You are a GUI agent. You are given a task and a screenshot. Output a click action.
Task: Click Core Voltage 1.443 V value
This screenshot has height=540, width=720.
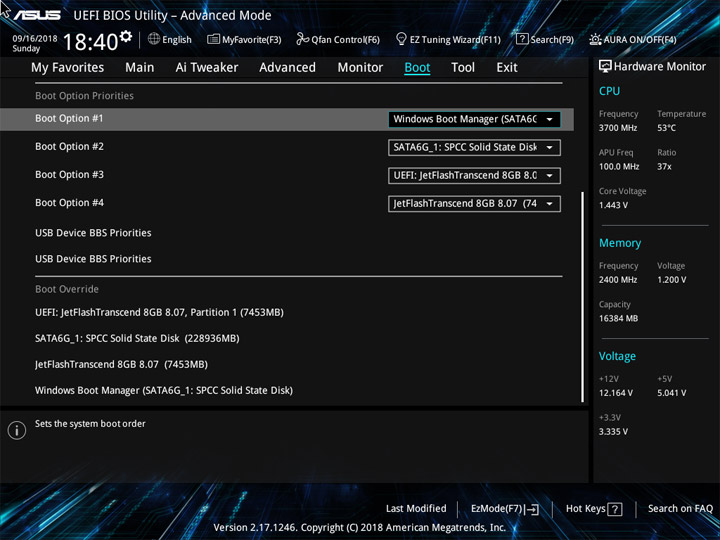click(613, 205)
